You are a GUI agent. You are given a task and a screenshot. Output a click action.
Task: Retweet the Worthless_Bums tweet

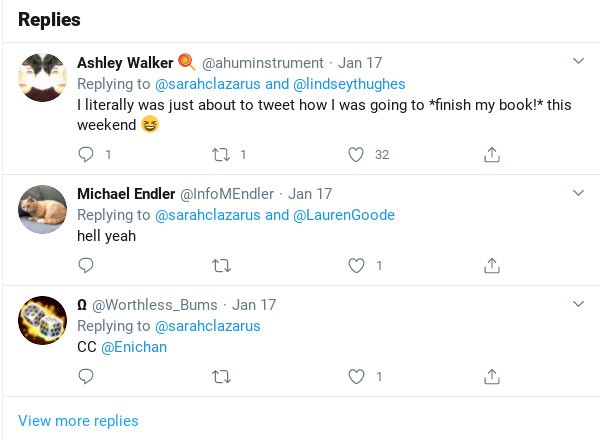point(222,377)
